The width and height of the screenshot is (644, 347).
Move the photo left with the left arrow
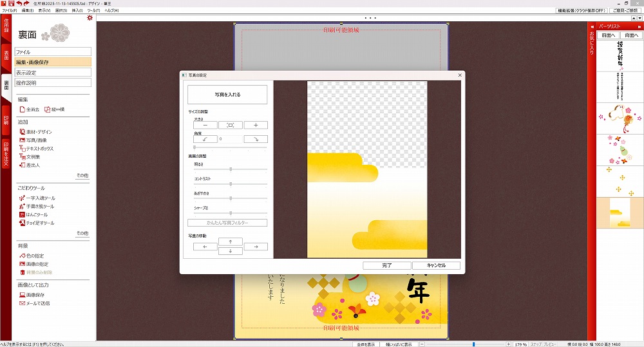(x=205, y=247)
